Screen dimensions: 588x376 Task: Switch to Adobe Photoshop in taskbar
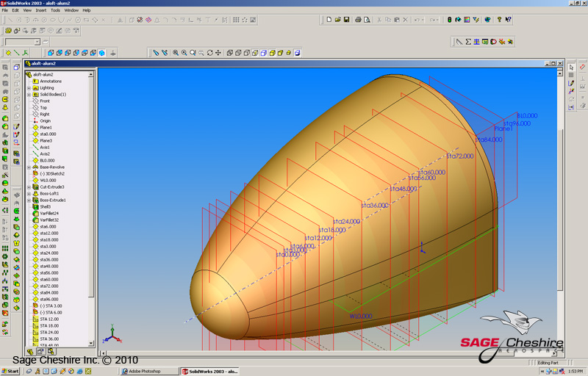coord(149,372)
